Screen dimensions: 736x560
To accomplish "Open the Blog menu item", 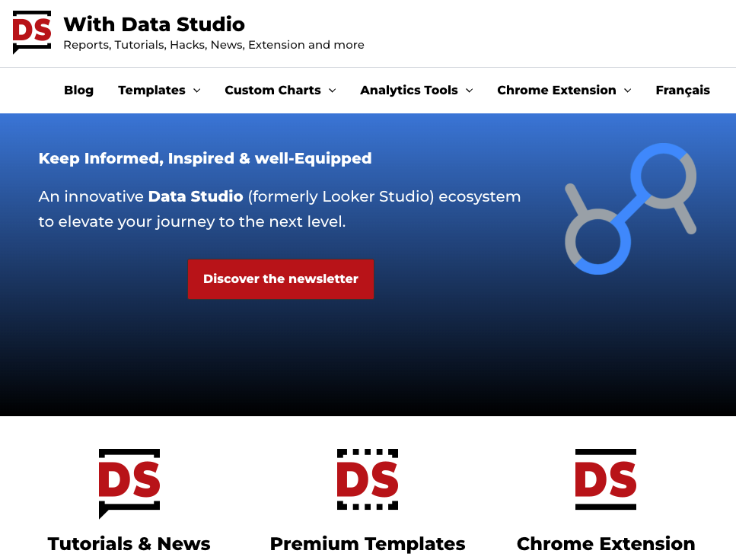I will 78,90.
